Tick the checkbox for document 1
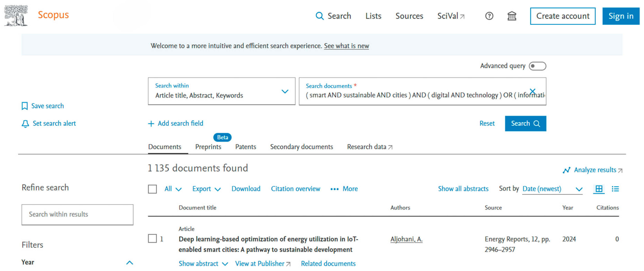644x271 pixels. tap(152, 239)
